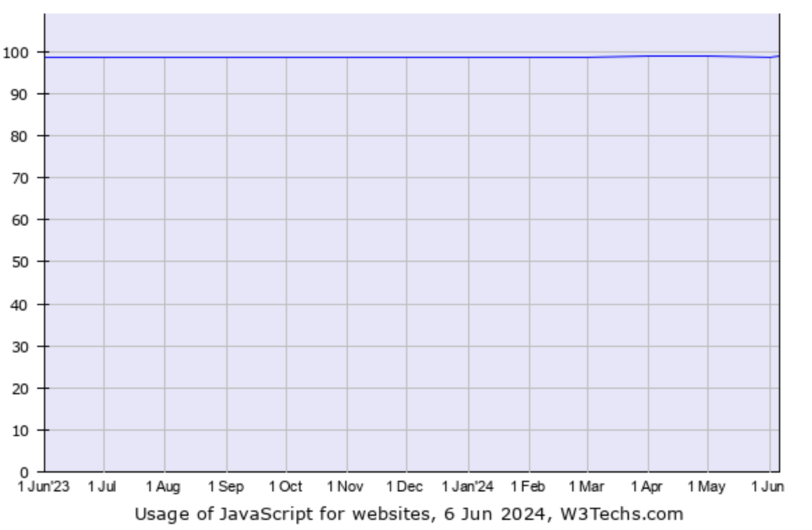Screen dimensions: 812x530
Task: Click the 1 Jan'24 x-axis label
Action: 467,487
